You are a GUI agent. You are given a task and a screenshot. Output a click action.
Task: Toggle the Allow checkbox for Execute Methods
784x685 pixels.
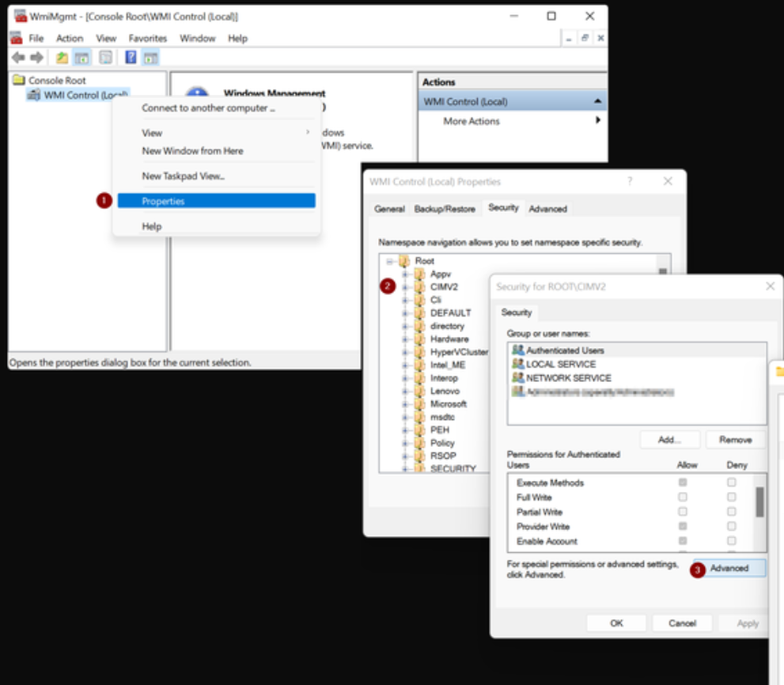683,483
